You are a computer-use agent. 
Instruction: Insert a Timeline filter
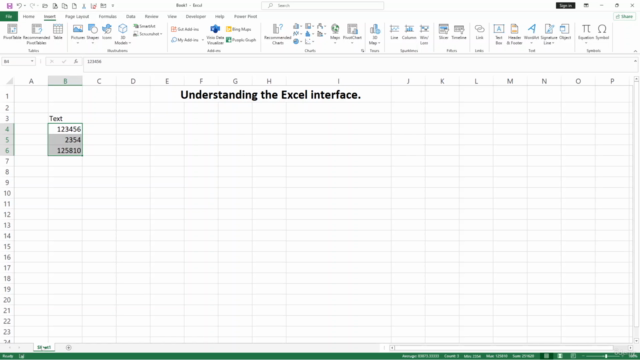click(459, 32)
